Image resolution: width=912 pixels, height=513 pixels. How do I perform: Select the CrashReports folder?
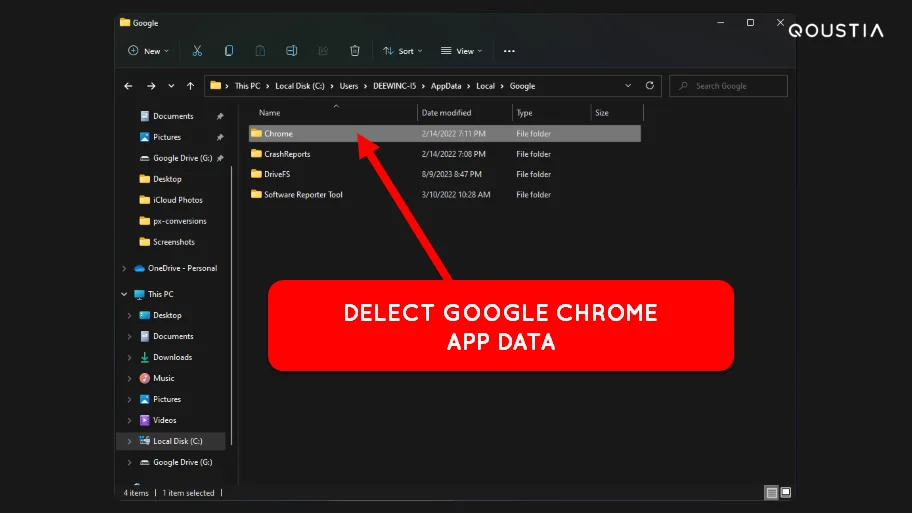(x=287, y=154)
